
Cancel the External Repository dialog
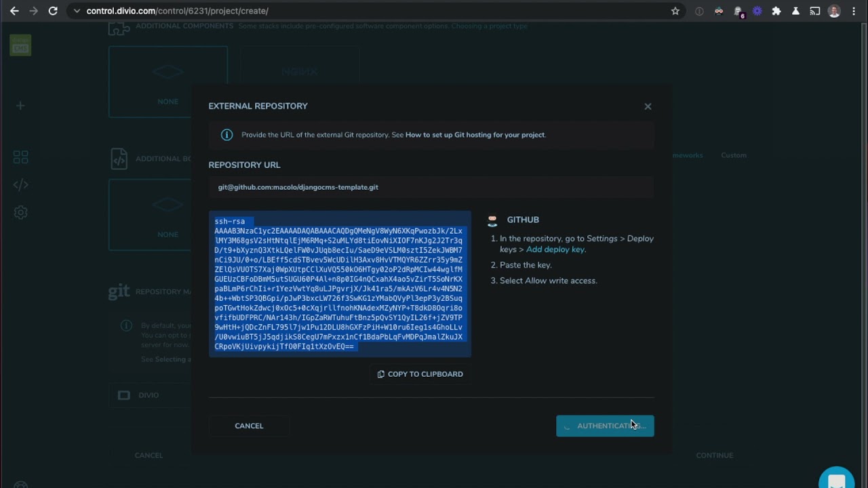pos(249,426)
